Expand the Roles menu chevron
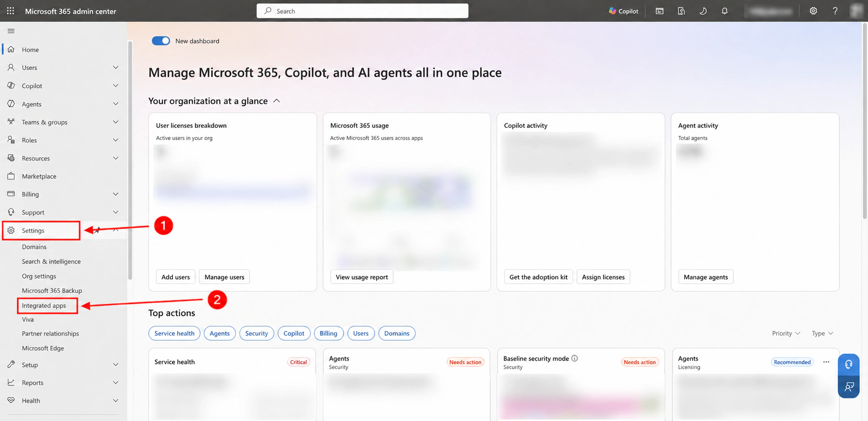 pos(116,140)
